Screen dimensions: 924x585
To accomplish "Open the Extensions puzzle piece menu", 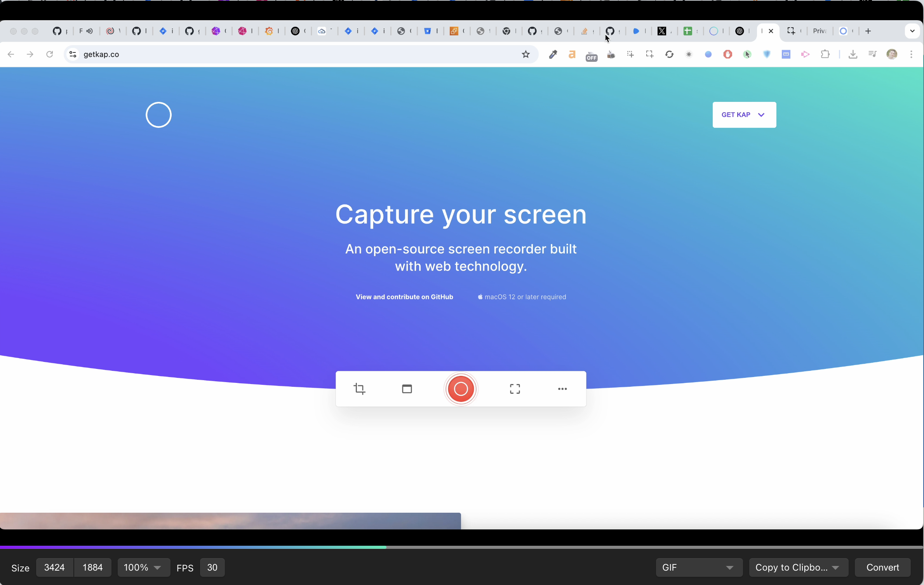I will click(x=825, y=54).
